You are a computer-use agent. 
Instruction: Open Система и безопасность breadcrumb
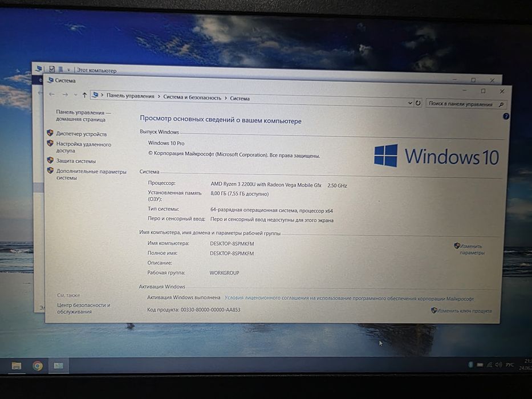192,97
